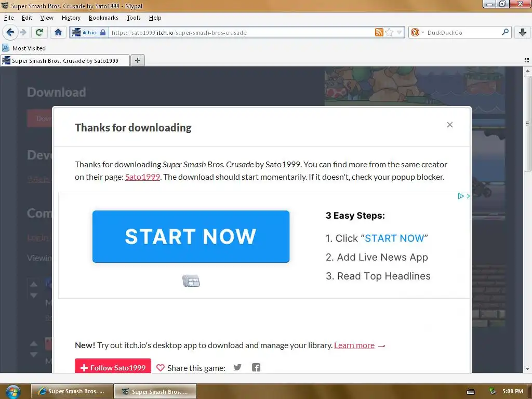Open the View menu
The image size is (532, 399).
(x=47, y=18)
